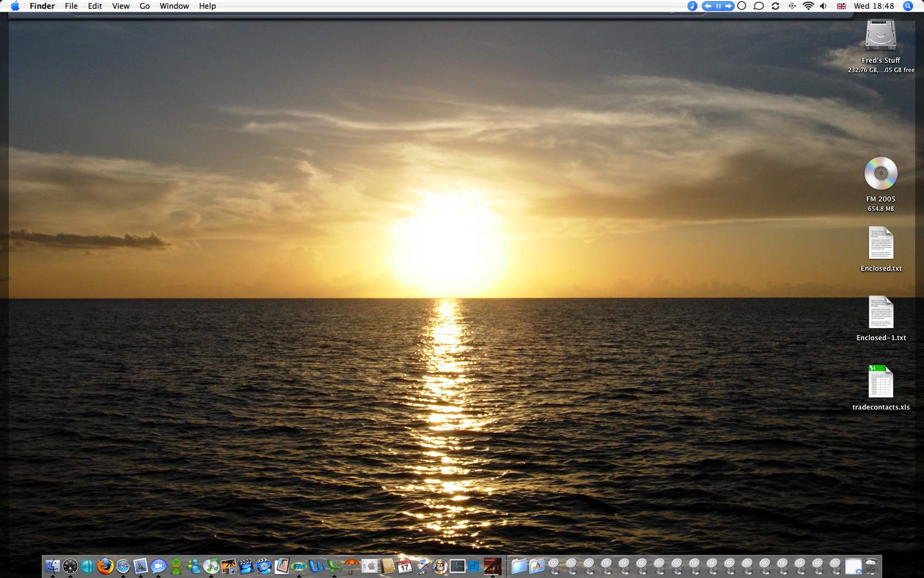Screen dimensions: 924x578
Task: Open Activity Monitor from the Dock
Action: click(458, 566)
